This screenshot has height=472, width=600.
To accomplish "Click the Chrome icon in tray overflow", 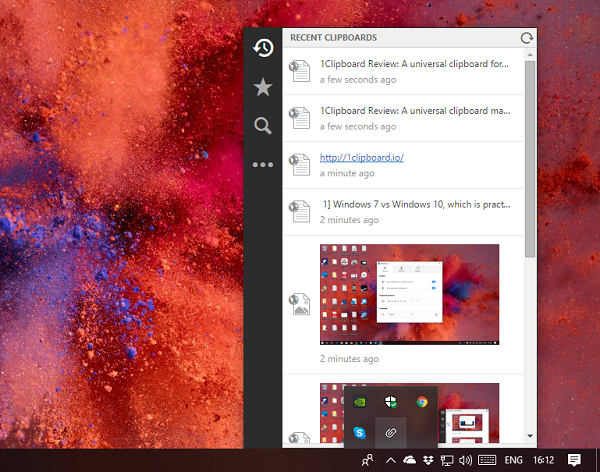I will click(x=422, y=402).
